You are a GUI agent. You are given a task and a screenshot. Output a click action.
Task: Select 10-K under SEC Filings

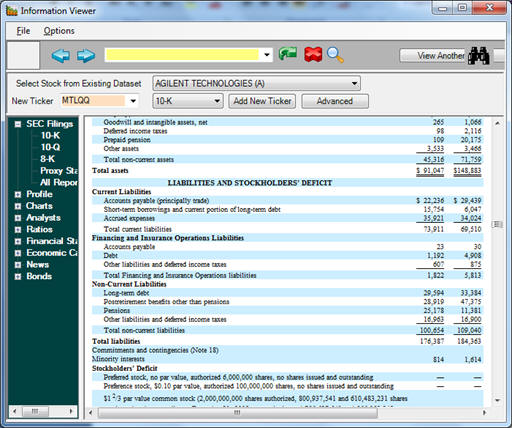(x=50, y=136)
